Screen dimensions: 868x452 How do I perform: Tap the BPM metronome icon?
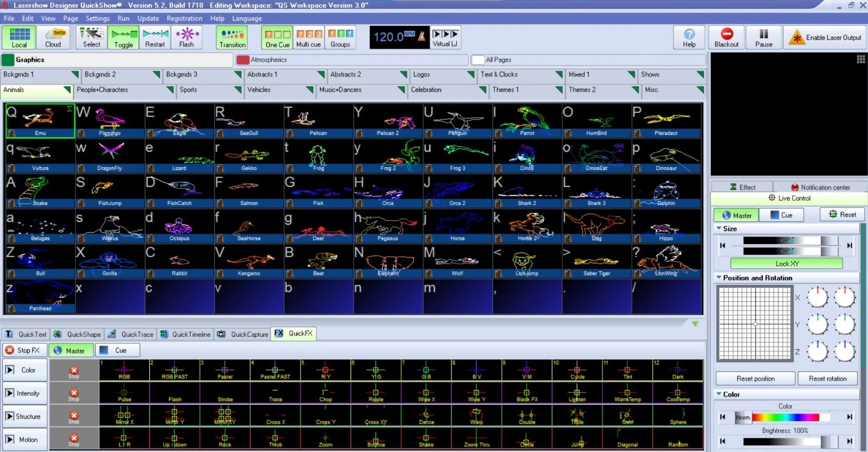pyautogui.click(x=422, y=36)
